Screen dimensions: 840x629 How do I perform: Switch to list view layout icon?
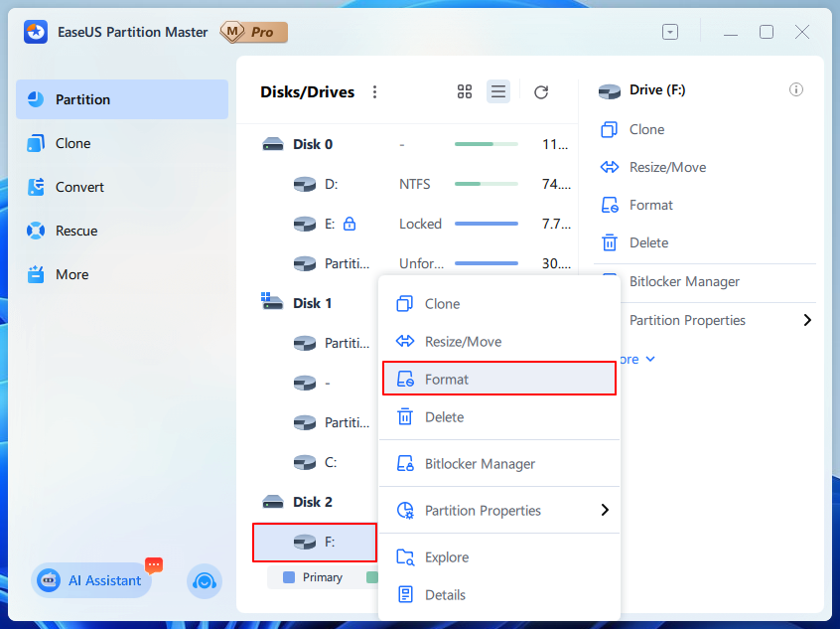498,92
